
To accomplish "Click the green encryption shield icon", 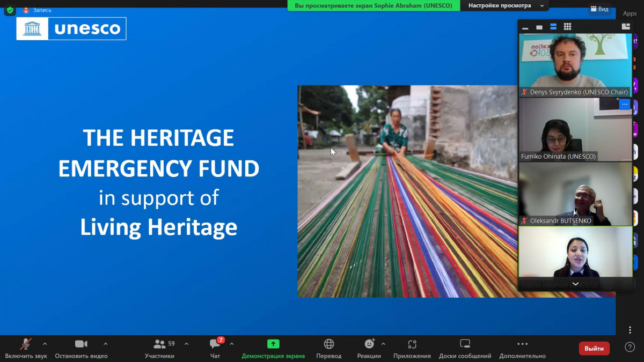I will pyautogui.click(x=10, y=10).
